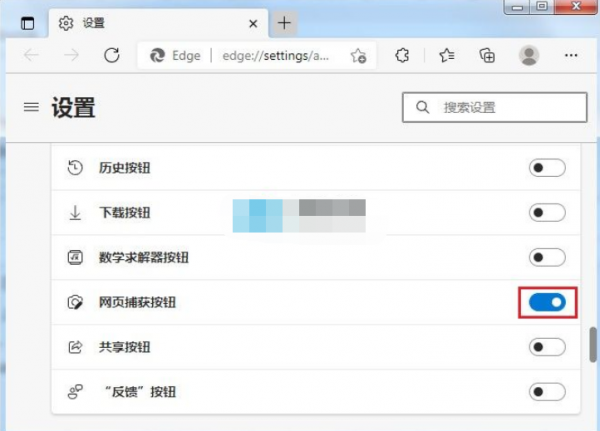Click the magnifier icon in search box

click(422, 107)
